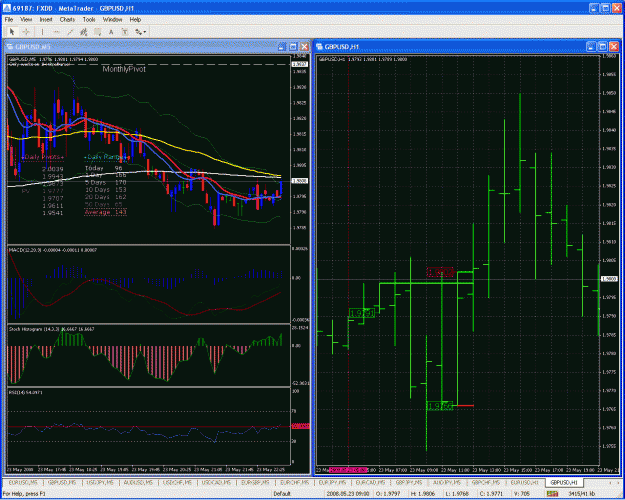
Task: Switch to USDCHF,M5 chart tab
Action: point(177,483)
